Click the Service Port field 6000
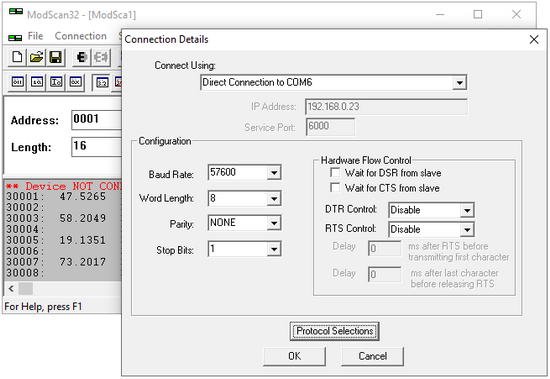Image resolution: width=550 pixels, height=379 pixels. (x=330, y=127)
